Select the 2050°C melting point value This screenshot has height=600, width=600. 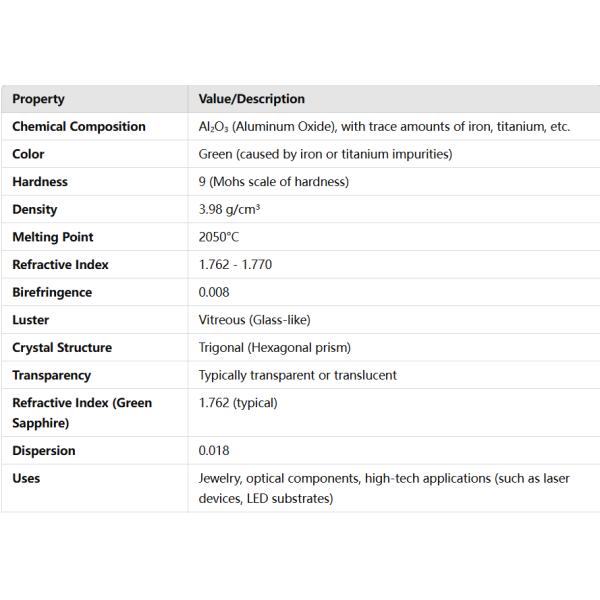tap(219, 237)
